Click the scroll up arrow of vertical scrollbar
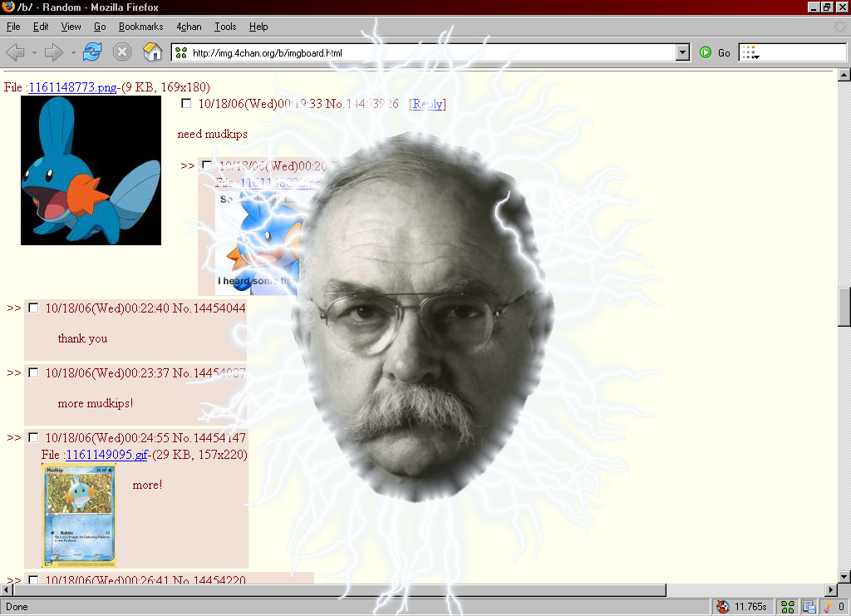The height and width of the screenshot is (616, 851). click(844, 75)
